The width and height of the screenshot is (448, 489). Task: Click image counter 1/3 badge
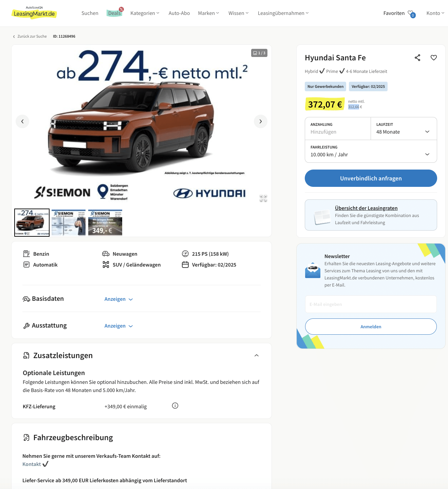[x=259, y=53]
